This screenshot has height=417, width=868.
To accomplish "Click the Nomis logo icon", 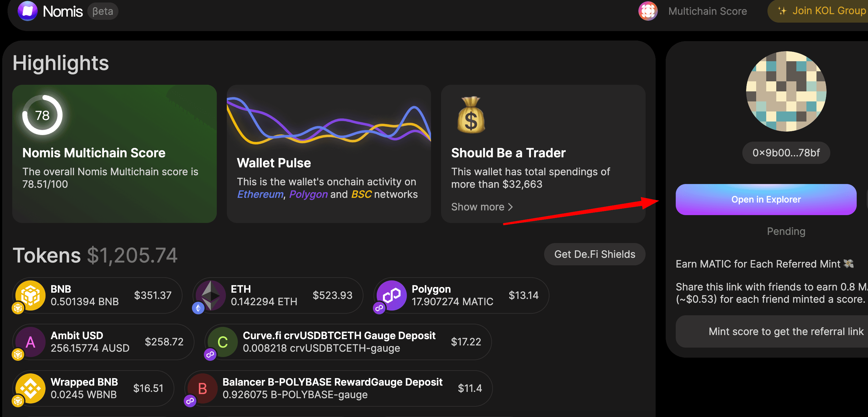I will pos(27,11).
